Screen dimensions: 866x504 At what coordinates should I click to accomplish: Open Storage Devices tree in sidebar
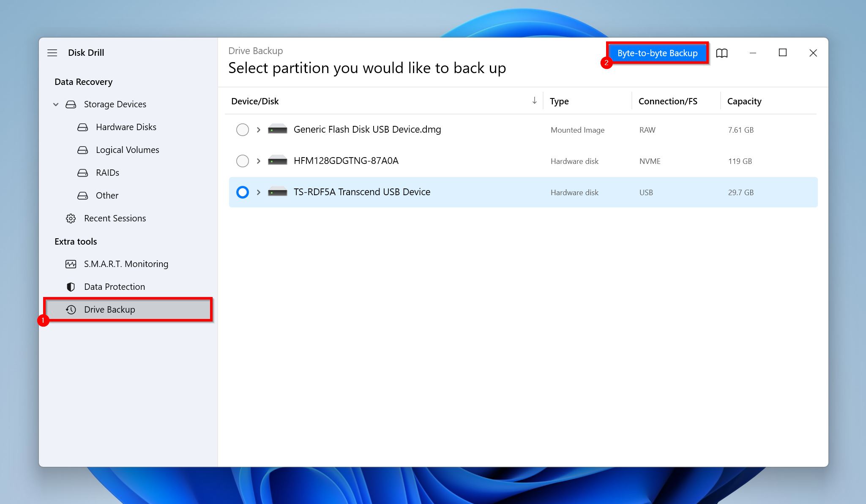[x=55, y=104]
